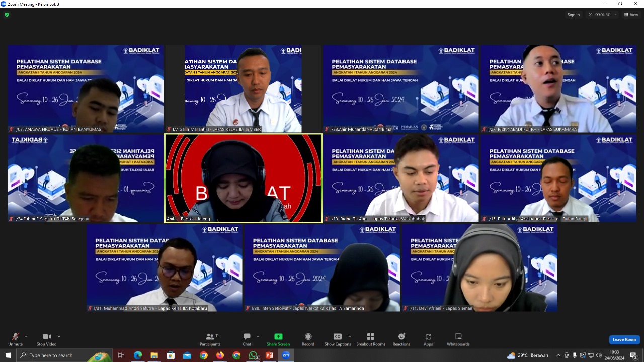Open the Chat panel
The image size is (644, 362).
(x=247, y=337)
